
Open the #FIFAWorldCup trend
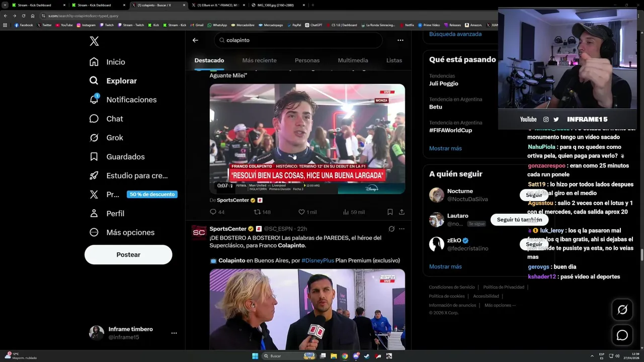click(450, 130)
